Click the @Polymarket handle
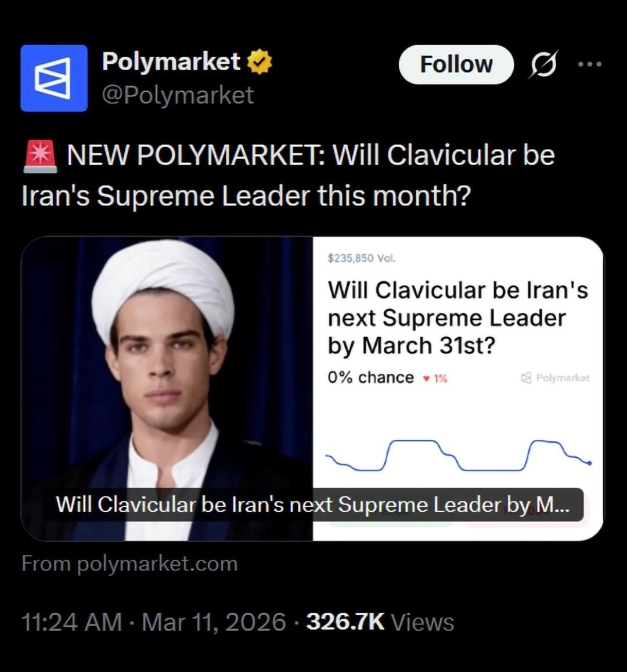The image size is (627, 672). pyautogui.click(x=178, y=95)
